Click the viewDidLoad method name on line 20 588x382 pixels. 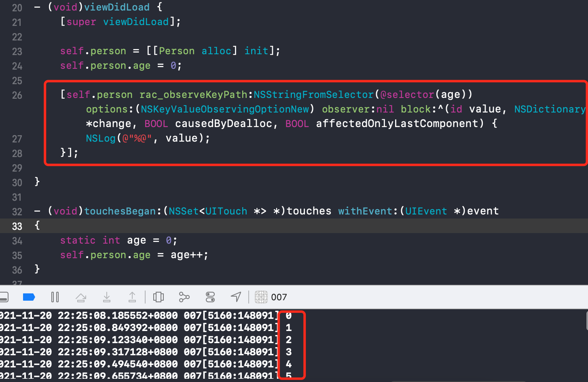[x=117, y=7]
